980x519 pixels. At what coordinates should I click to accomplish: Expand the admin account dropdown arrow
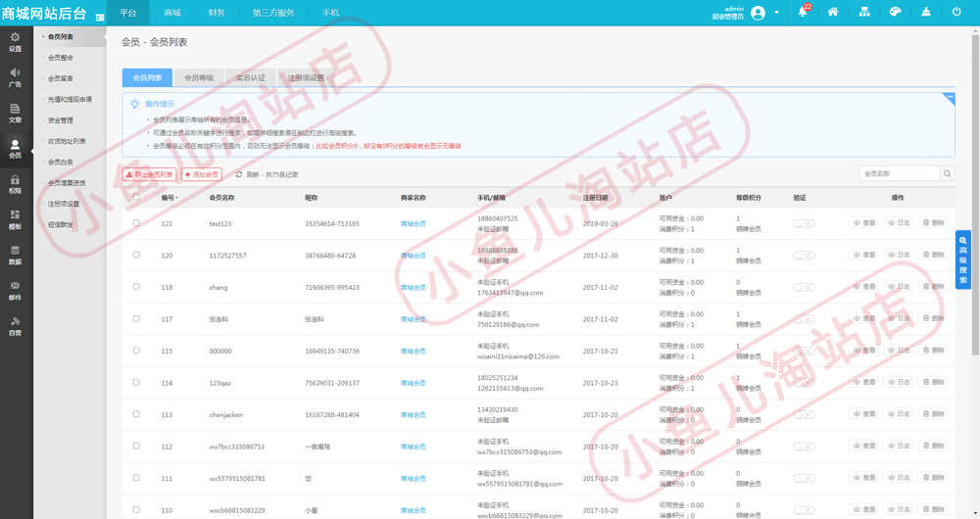(777, 13)
